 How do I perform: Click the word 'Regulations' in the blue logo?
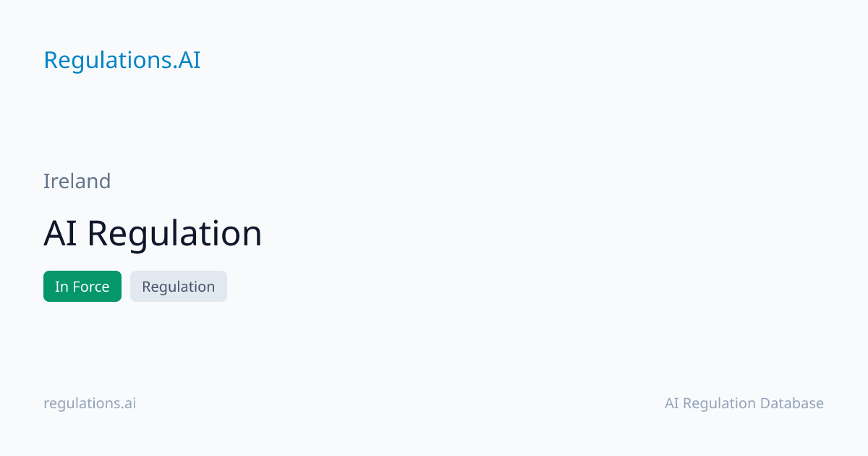pyautogui.click(x=108, y=62)
